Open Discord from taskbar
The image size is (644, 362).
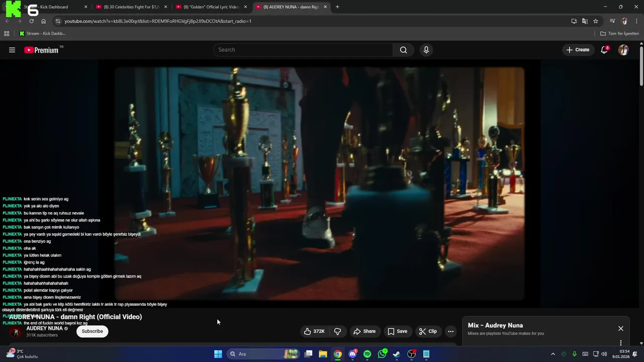(x=353, y=354)
